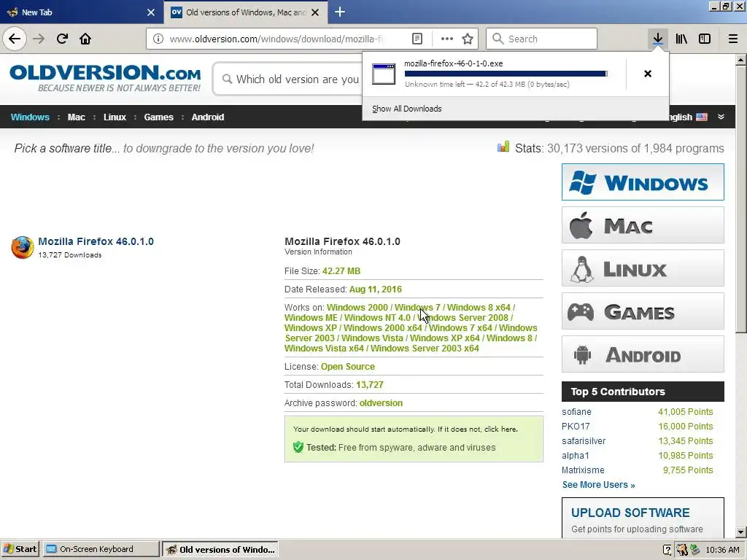Screen dimensions: 747x560
Task: Open the Windows category in navbar
Action: (x=30, y=117)
